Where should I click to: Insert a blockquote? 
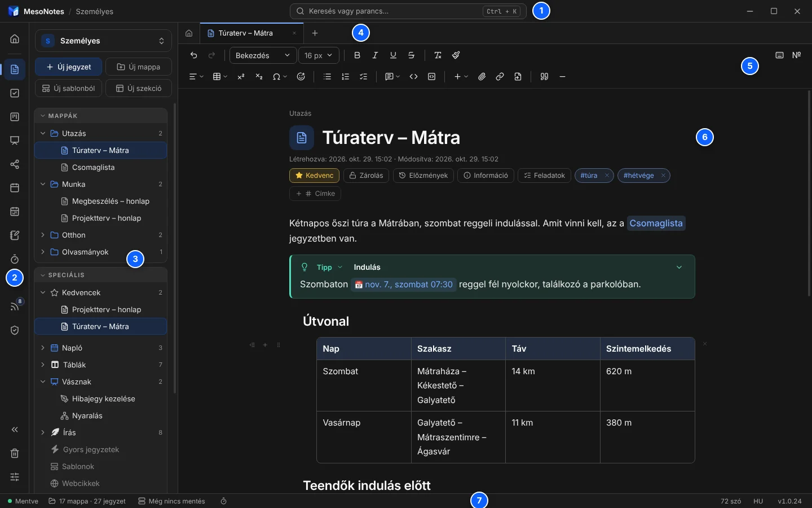544,77
